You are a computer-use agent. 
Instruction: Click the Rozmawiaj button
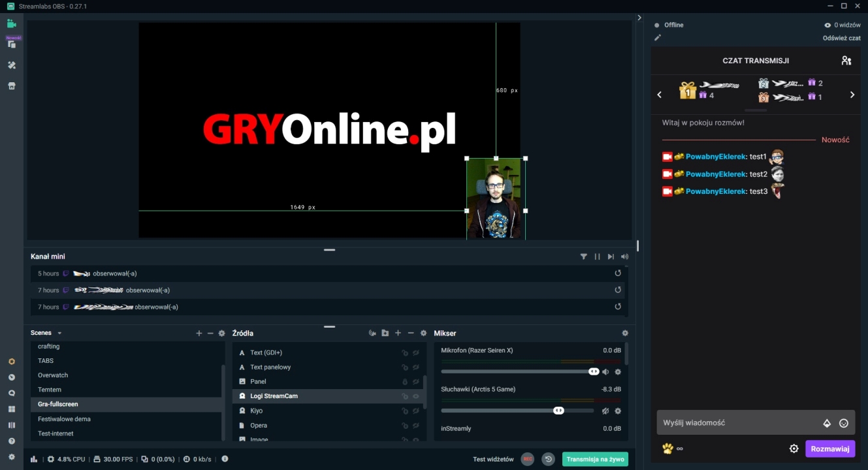coord(830,448)
